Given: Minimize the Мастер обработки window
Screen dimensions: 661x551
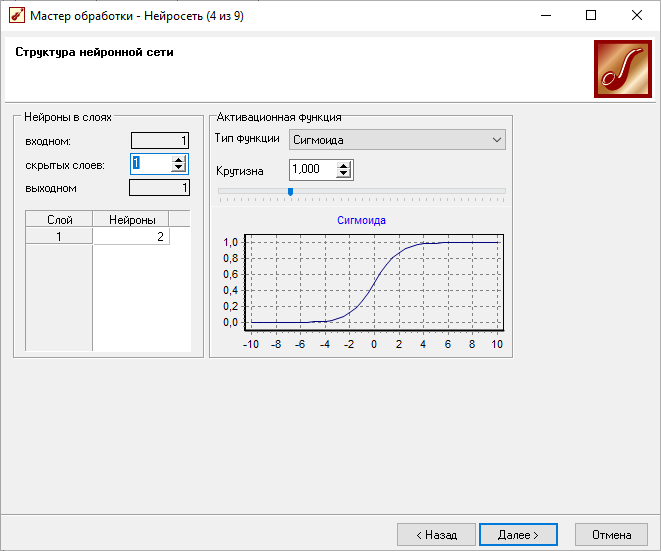Looking at the screenshot, I should [x=546, y=16].
